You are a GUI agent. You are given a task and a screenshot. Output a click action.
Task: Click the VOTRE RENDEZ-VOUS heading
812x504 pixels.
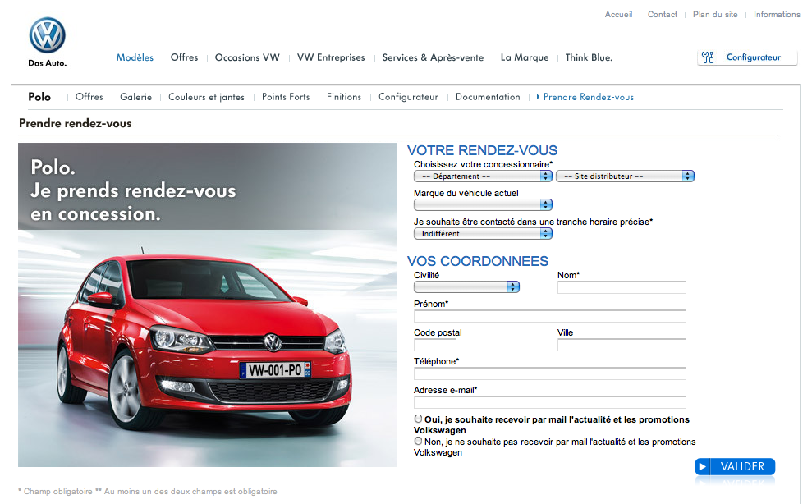pyautogui.click(x=482, y=150)
